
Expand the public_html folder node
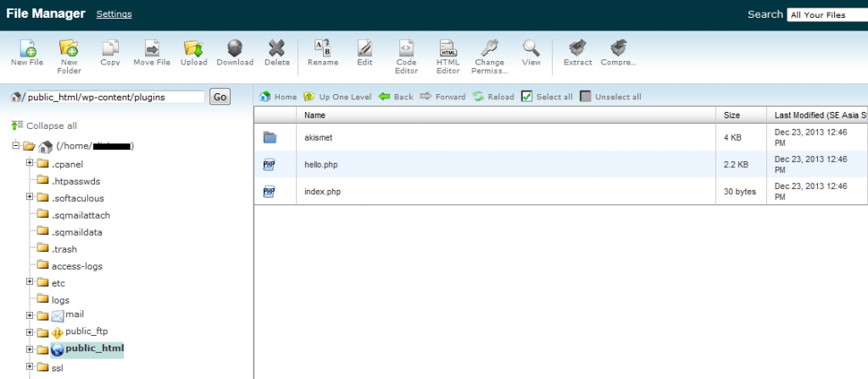[x=30, y=349]
